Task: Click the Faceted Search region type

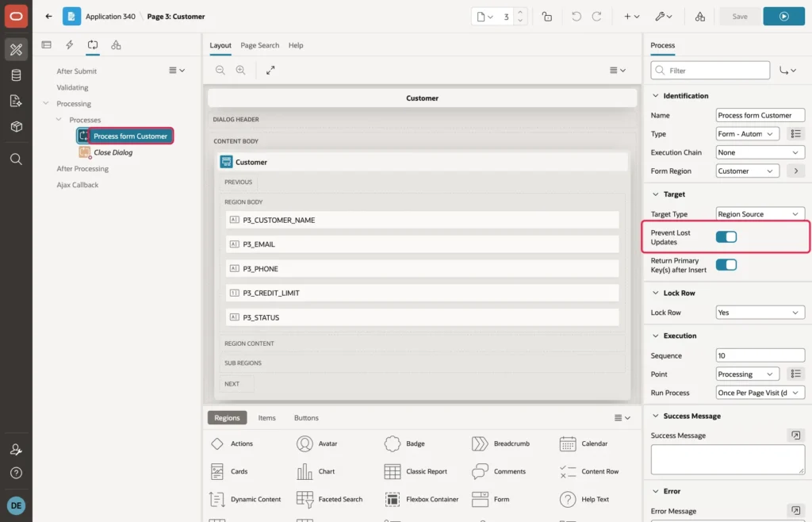Action: pos(329,499)
